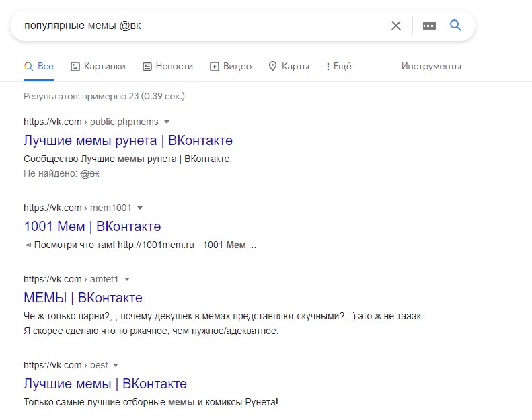Click the vk.com › best URL
This screenshot has width=532, height=420.
(65, 365)
